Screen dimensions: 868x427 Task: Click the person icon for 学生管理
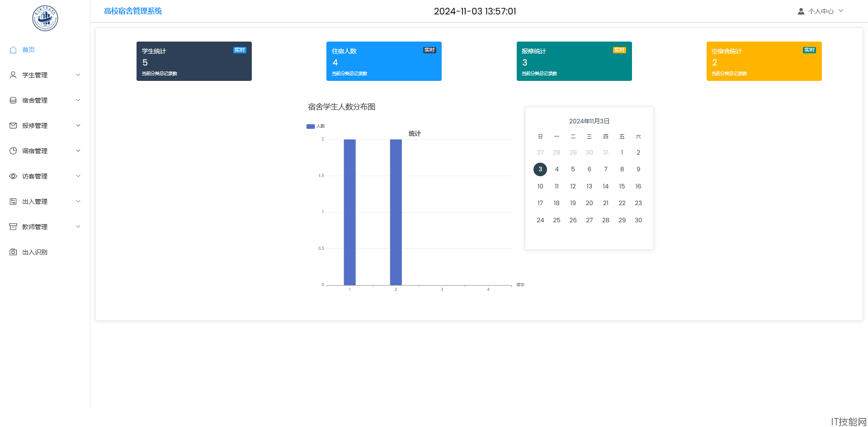(13, 75)
